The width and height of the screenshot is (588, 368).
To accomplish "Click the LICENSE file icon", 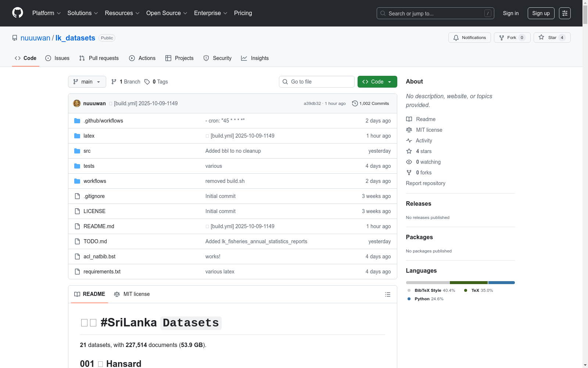I will coord(77,211).
